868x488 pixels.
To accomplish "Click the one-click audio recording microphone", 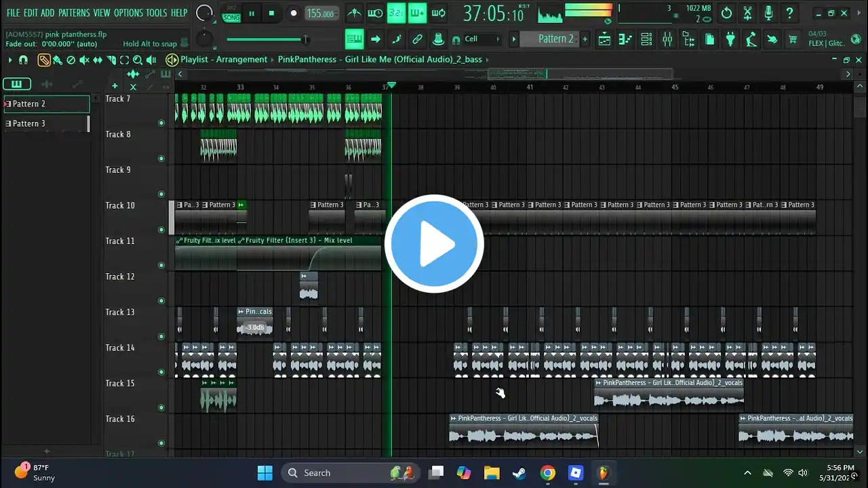I will click(x=768, y=13).
